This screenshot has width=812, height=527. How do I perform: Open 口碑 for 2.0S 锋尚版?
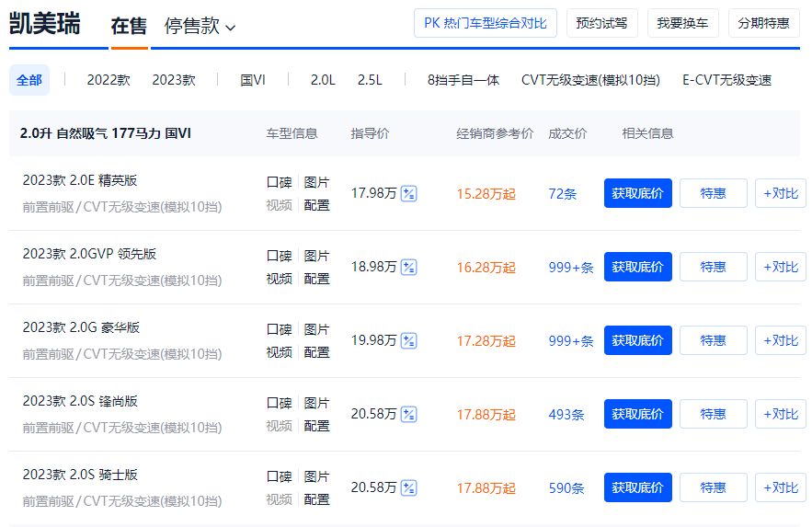280,403
